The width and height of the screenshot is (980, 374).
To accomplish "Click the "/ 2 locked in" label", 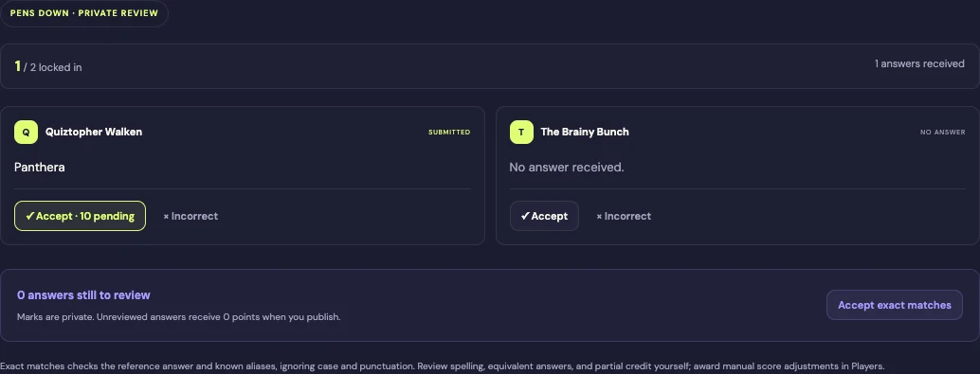I will [x=52, y=67].
